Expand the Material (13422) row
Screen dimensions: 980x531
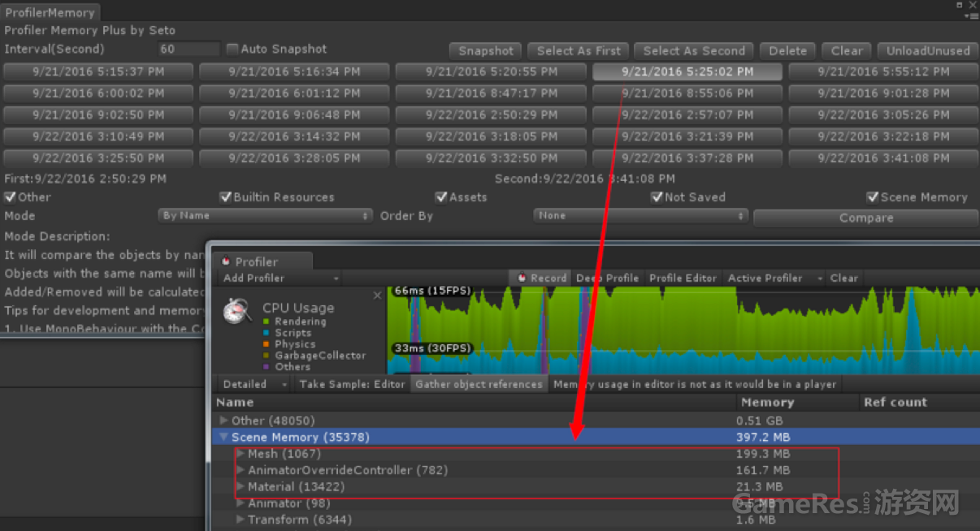click(241, 487)
